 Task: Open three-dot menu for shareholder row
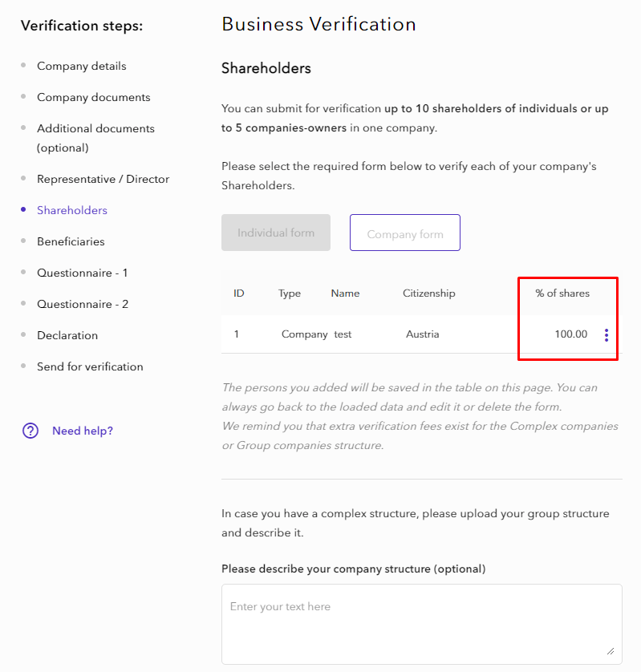pos(606,334)
